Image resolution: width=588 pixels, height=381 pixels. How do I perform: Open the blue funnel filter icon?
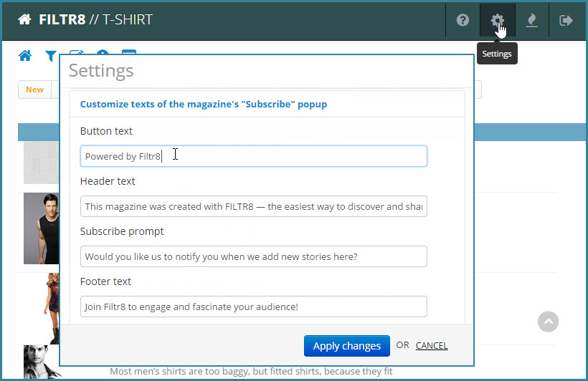click(51, 56)
